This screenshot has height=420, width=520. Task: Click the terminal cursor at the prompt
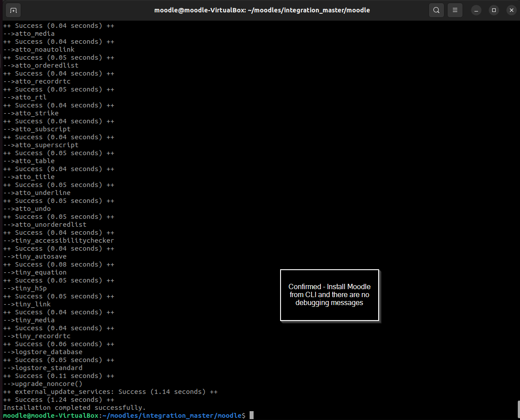click(252, 415)
